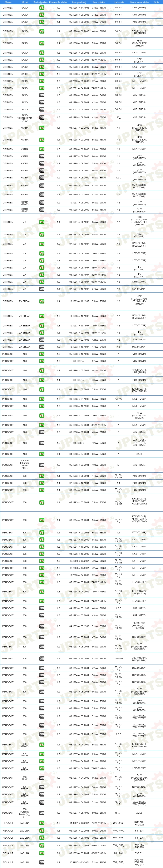Click diesel icon in 106 Van II Furgon row

coord(42,465)
